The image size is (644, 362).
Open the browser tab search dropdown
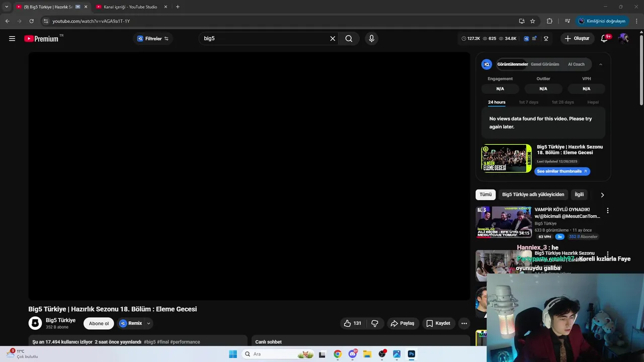(x=7, y=7)
